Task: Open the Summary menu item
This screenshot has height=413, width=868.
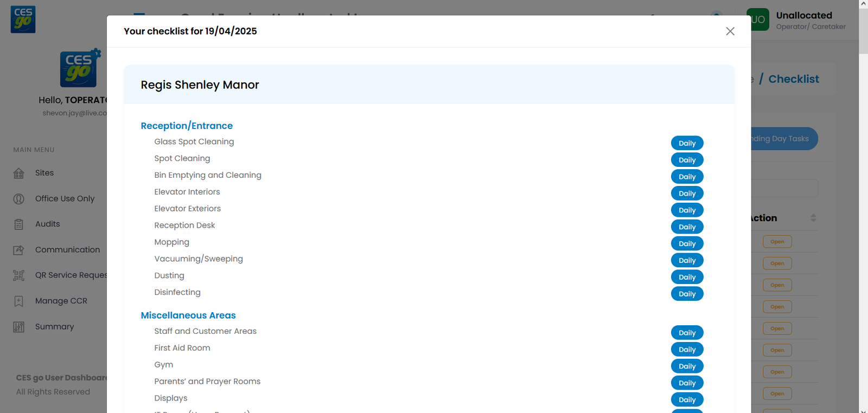Action: click(x=54, y=327)
